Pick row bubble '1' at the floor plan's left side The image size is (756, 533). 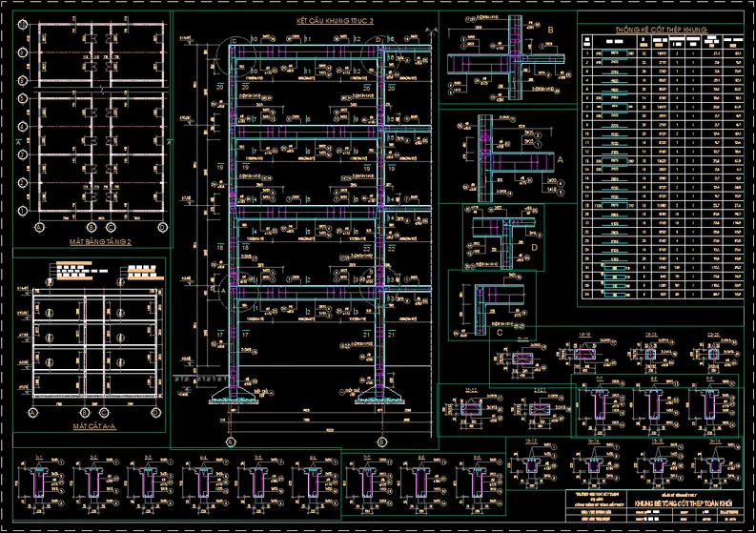(22, 211)
